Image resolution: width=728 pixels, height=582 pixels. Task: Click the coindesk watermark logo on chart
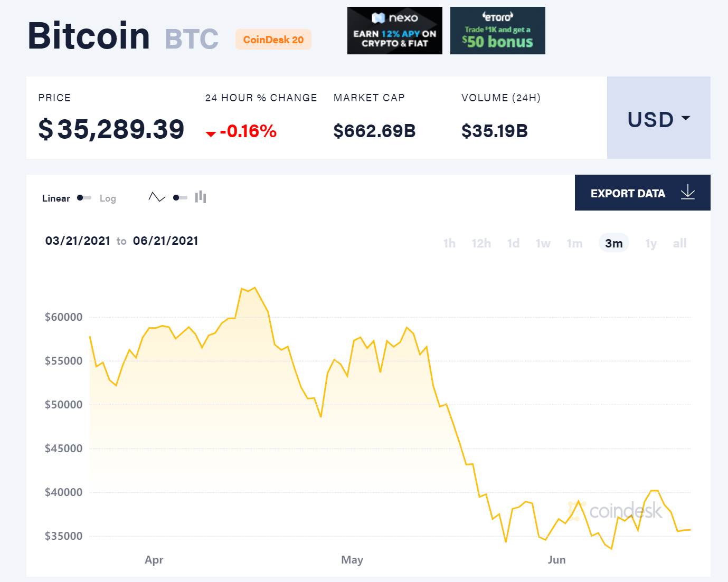pos(615,511)
